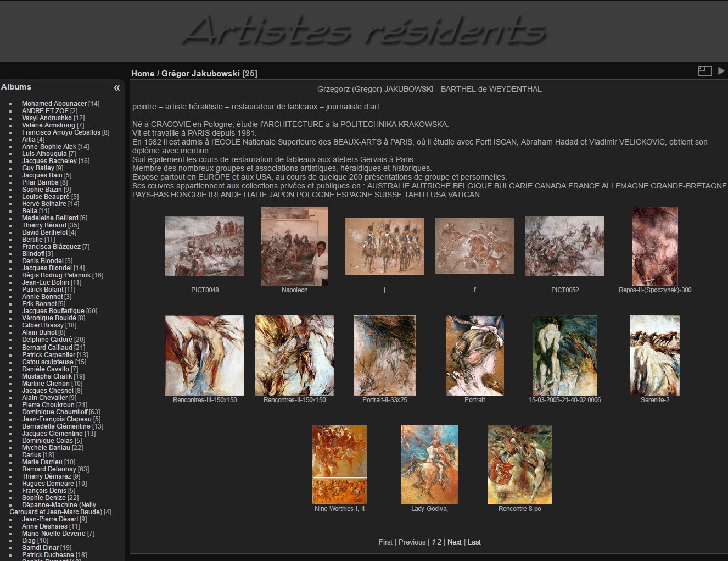Select the Jacques Bouffartigue album
Viewport: 728px width, 561px height.
53,311
